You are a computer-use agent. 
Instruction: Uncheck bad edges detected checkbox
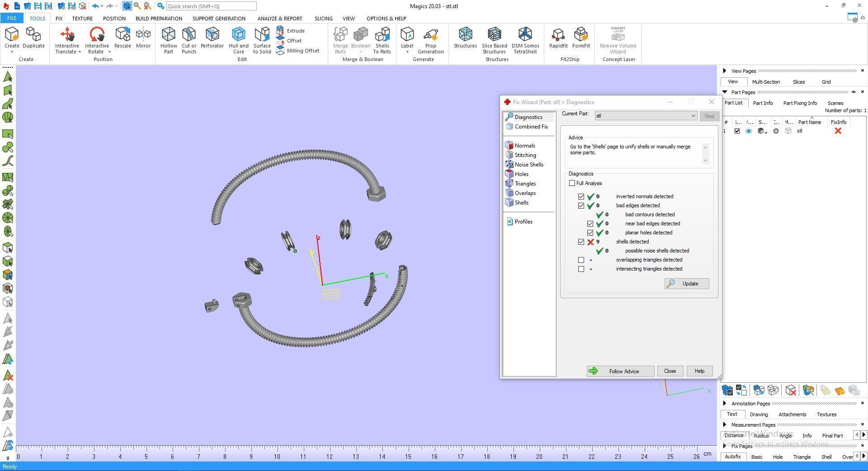click(581, 205)
